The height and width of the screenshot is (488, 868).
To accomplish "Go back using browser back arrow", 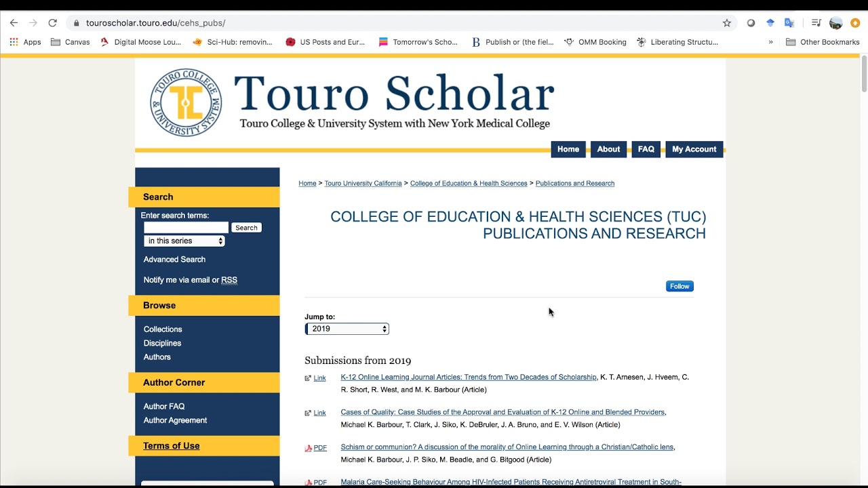I will [14, 22].
